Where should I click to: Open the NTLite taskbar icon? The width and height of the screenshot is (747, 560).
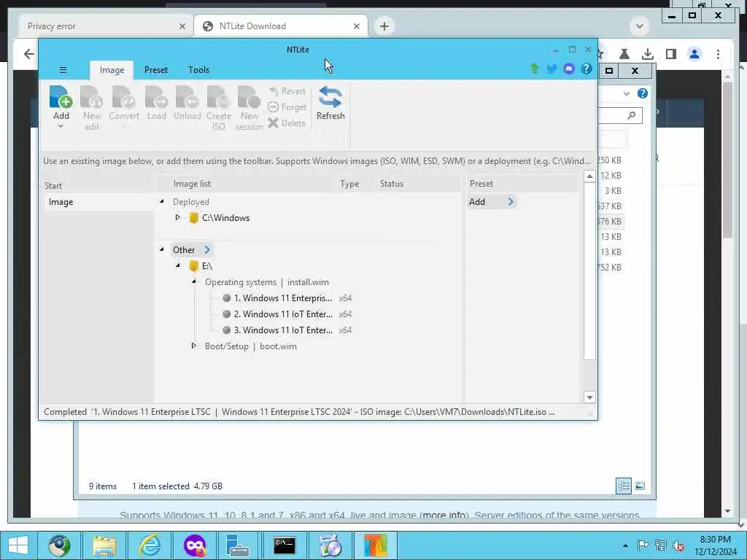(376, 545)
